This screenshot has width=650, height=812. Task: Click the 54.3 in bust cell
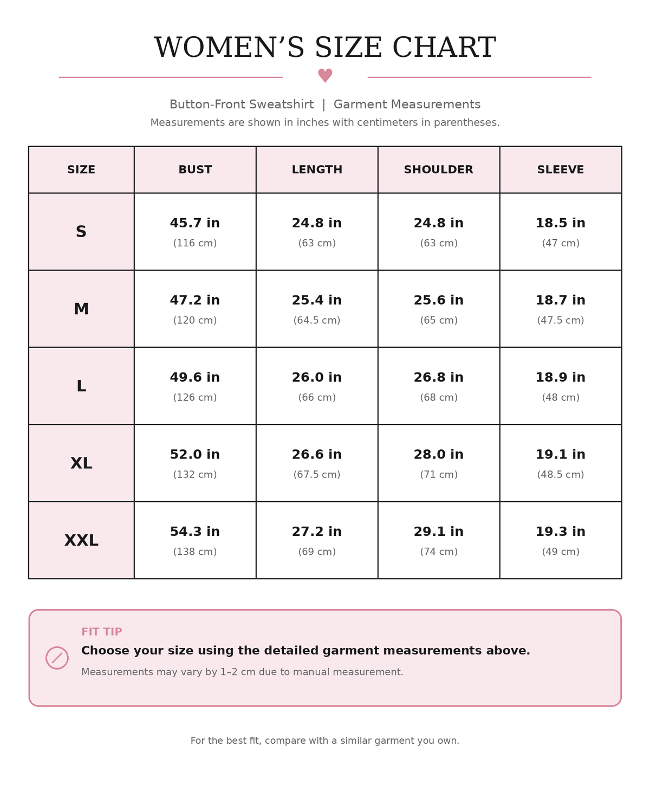point(195,540)
